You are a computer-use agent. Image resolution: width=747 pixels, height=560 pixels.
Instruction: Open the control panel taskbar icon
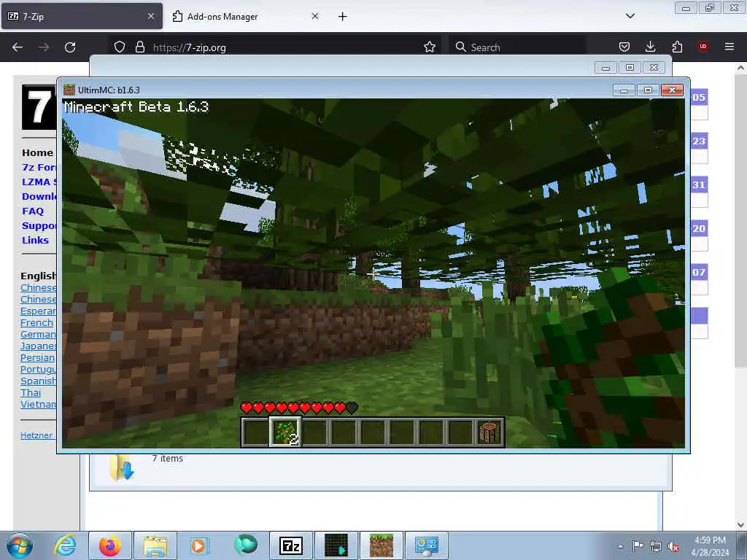426,545
